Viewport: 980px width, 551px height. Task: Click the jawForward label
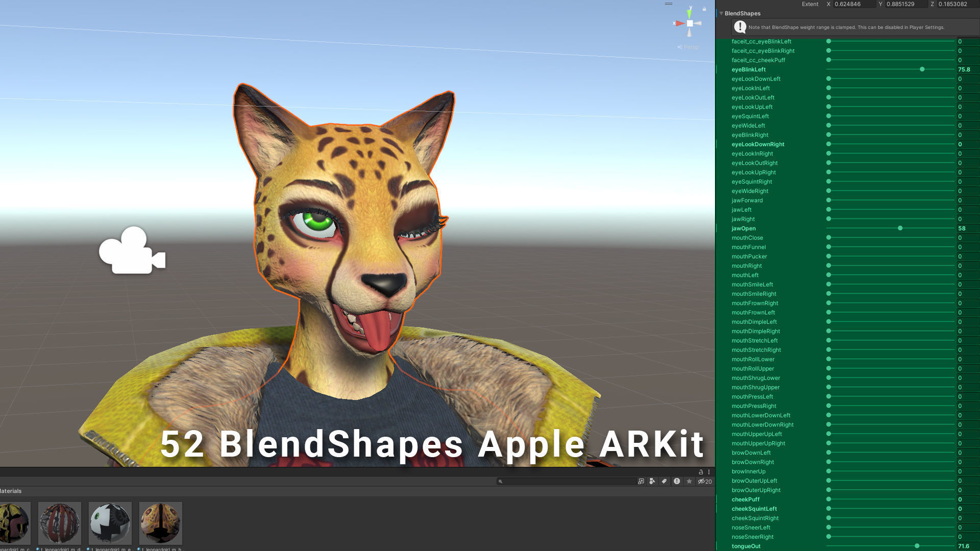click(x=747, y=201)
